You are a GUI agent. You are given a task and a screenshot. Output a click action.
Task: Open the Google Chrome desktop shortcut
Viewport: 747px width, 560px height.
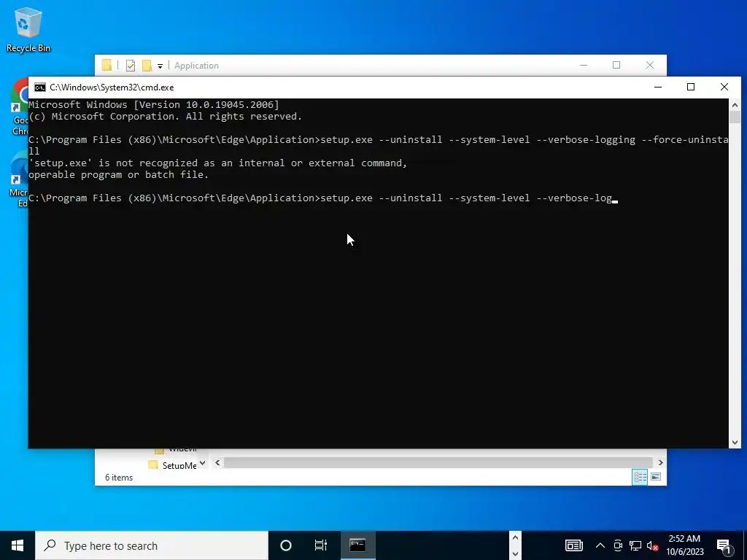tap(19, 107)
